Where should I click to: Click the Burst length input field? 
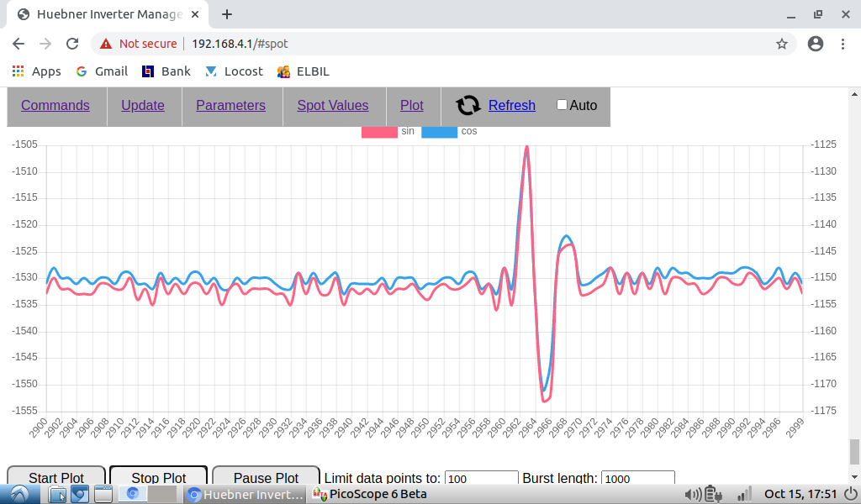coord(637,478)
